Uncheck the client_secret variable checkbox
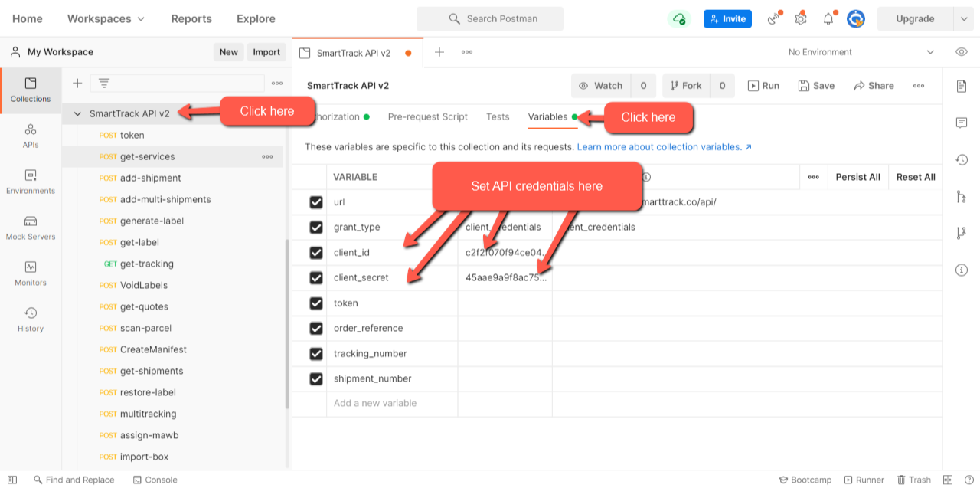This screenshot has width=980, height=488. (x=316, y=278)
